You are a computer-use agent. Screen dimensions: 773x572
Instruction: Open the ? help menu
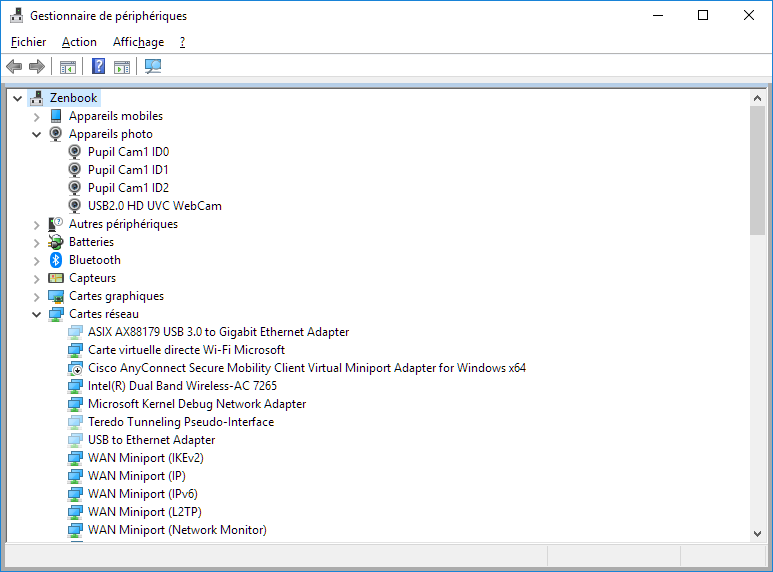182,42
